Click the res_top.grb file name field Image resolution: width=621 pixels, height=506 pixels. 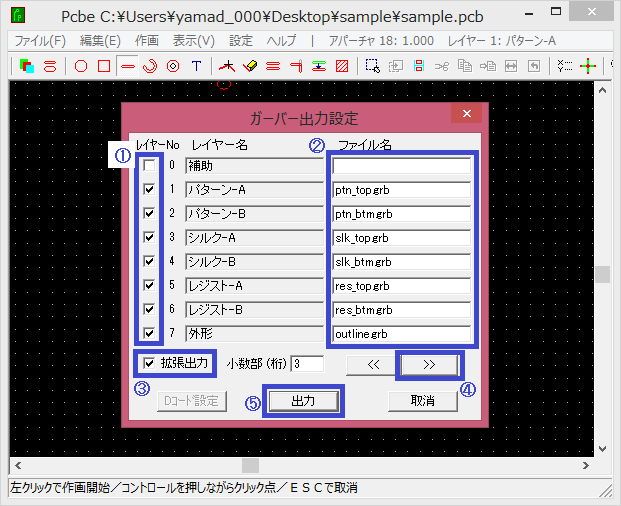(x=402, y=285)
